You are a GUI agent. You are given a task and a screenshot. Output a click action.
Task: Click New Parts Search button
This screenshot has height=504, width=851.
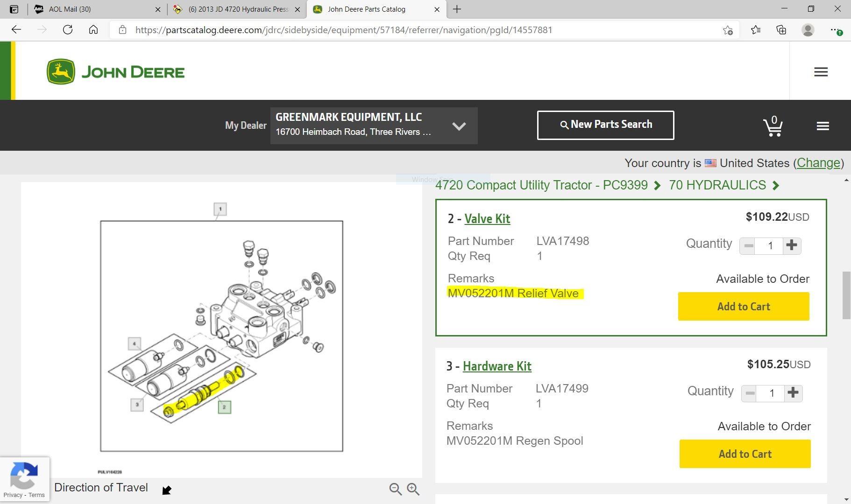click(605, 125)
